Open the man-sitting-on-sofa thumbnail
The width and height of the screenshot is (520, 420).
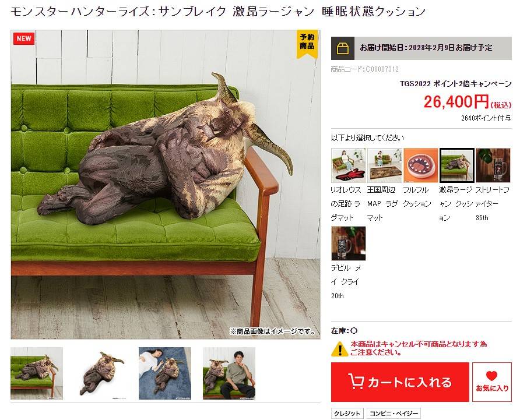pyautogui.click(x=229, y=373)
